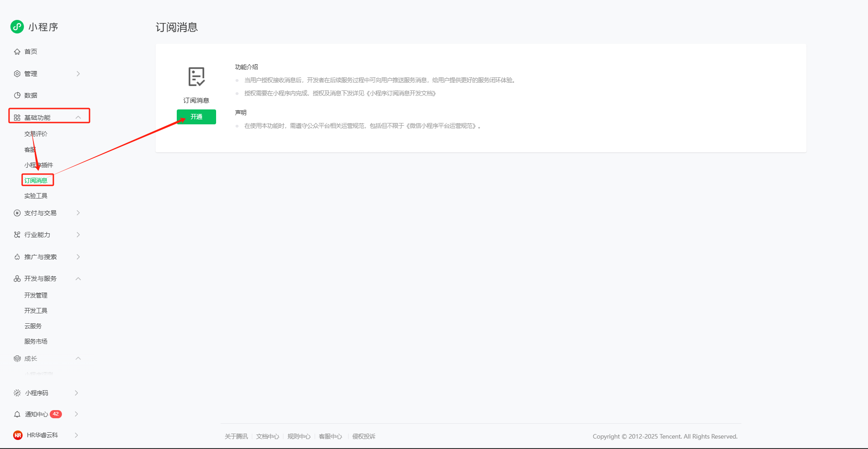Collapse the 基础功能 section chevron
Viewport: 868px width, 449px height.
pyautogui.click(x=78, y=118)
